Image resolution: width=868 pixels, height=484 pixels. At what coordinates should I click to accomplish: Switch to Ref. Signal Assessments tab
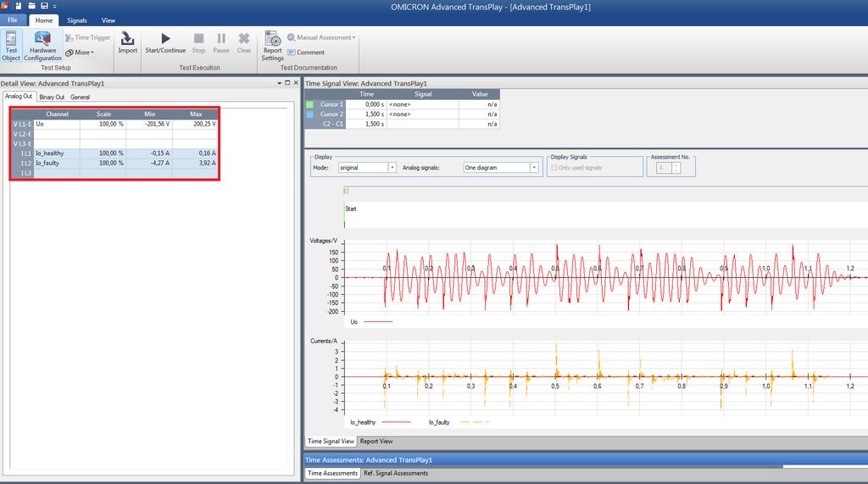point(396,474)
